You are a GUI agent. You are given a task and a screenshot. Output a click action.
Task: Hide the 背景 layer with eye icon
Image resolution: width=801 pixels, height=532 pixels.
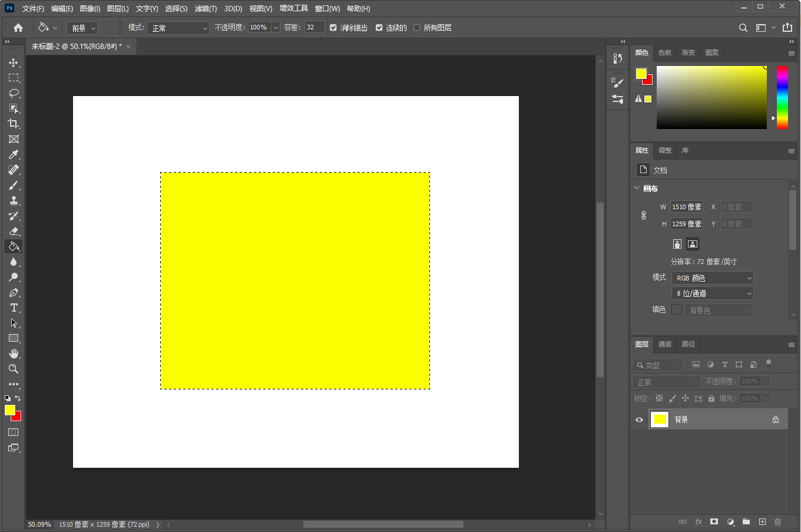click(639, 420)
